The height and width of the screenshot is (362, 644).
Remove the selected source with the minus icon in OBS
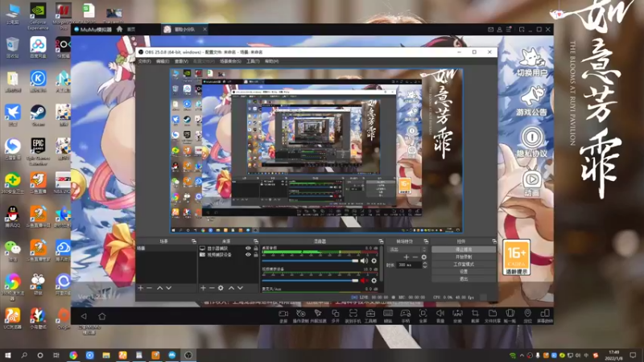[x=212, y=288]
